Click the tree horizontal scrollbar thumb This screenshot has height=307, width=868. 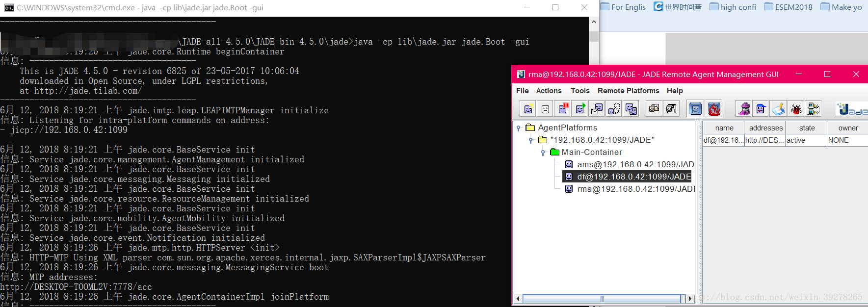[602, 298]
